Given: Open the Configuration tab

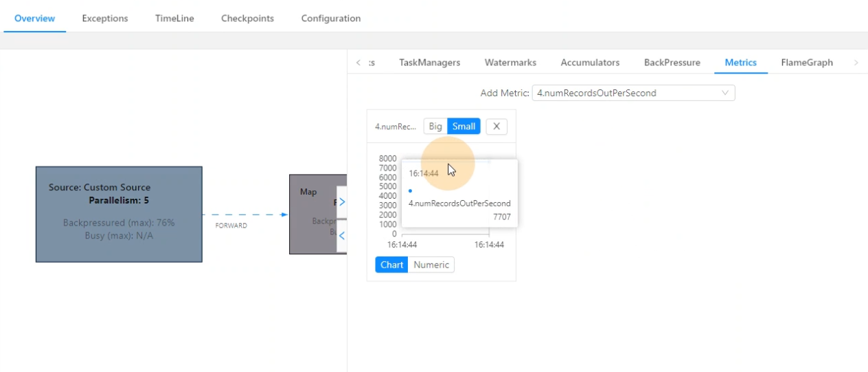Looking at the screenshot, I should coord(331,19).
